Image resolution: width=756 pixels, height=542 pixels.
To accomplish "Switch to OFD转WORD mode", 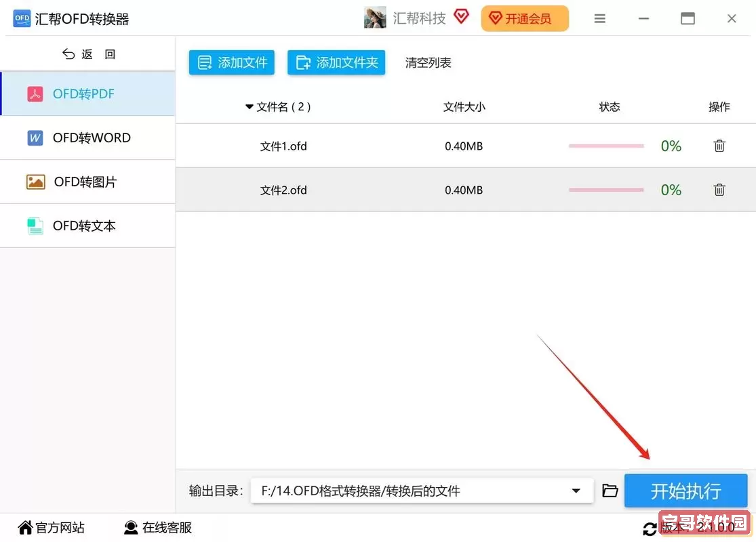I will [87, 138].
